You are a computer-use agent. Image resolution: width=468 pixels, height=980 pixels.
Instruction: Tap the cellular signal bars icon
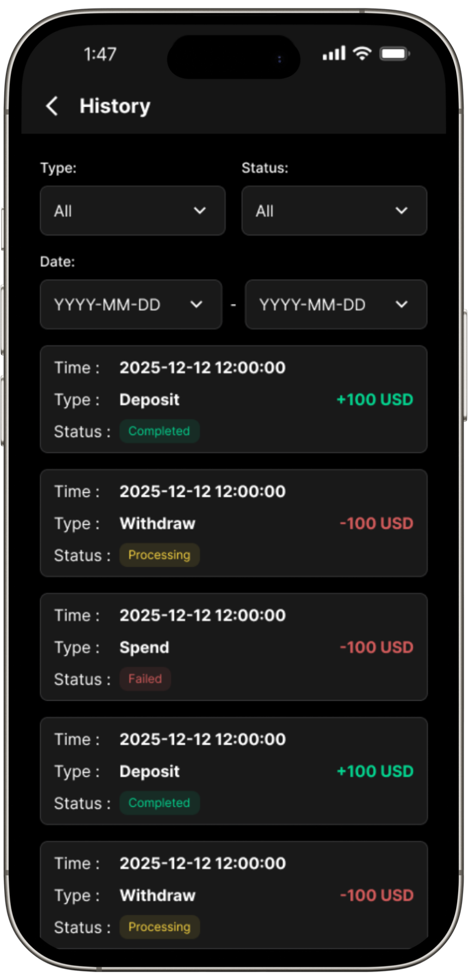[x=334, y=53]
